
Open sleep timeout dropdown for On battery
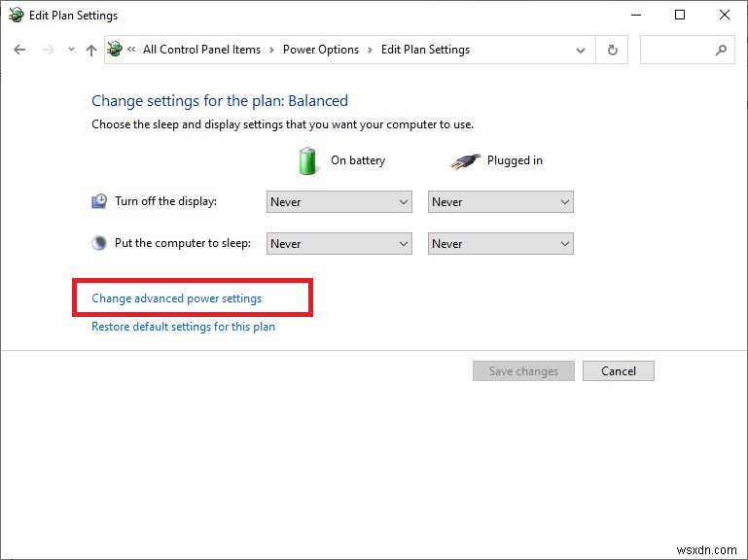(x=339, y=244)
